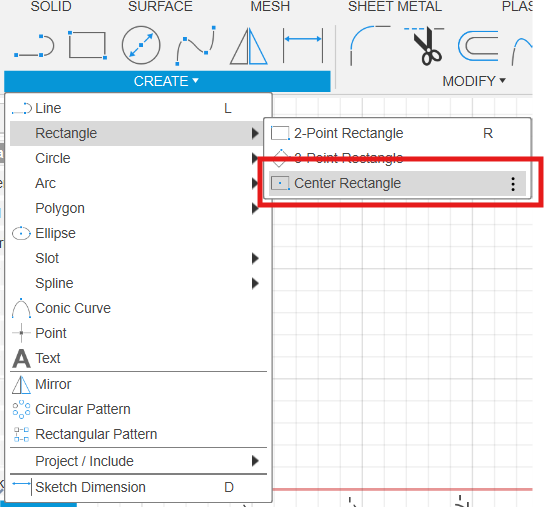This screenshot has height=507, width=544.
Task: Click the Point icon in Create menu
Action: pyautogui.click(x=21, y=333)
